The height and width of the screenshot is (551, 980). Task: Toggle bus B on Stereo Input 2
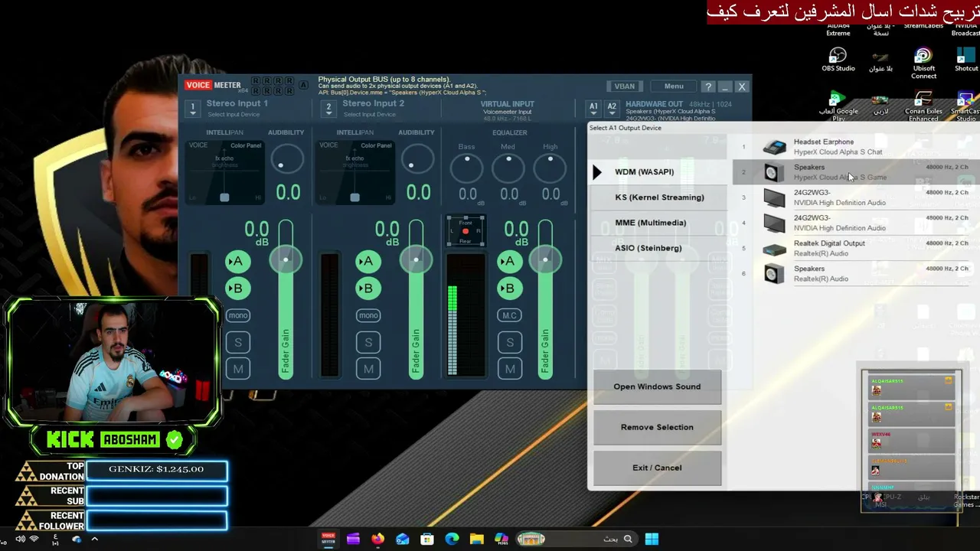click(368, 289)
